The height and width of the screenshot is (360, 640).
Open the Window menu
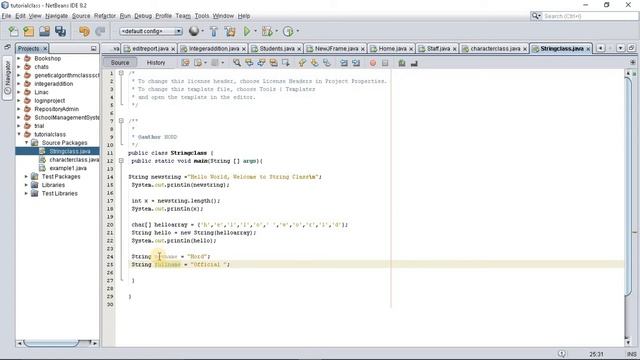[x=223, y=16]
